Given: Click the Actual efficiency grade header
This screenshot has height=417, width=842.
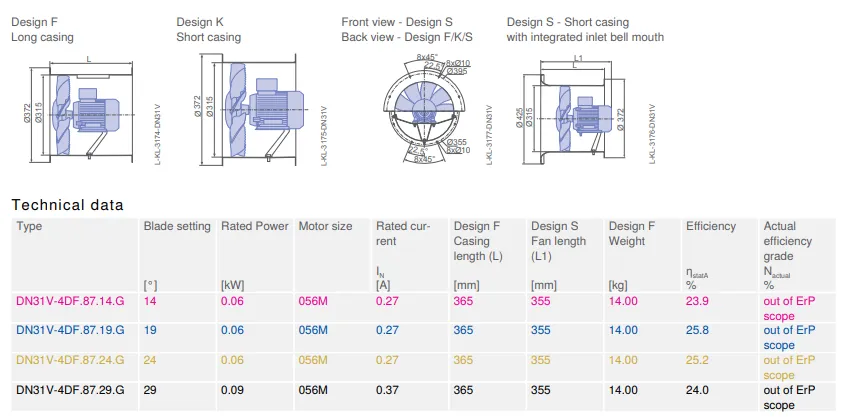Looking at the screenshot, I should coord(788,241).
